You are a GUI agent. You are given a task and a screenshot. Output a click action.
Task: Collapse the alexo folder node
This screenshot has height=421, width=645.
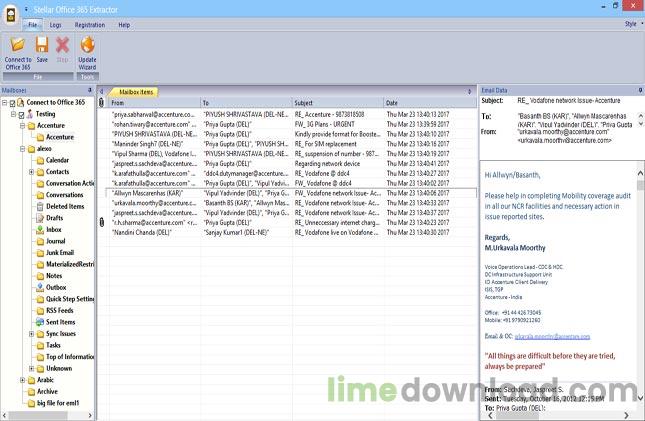coord(23,149)
